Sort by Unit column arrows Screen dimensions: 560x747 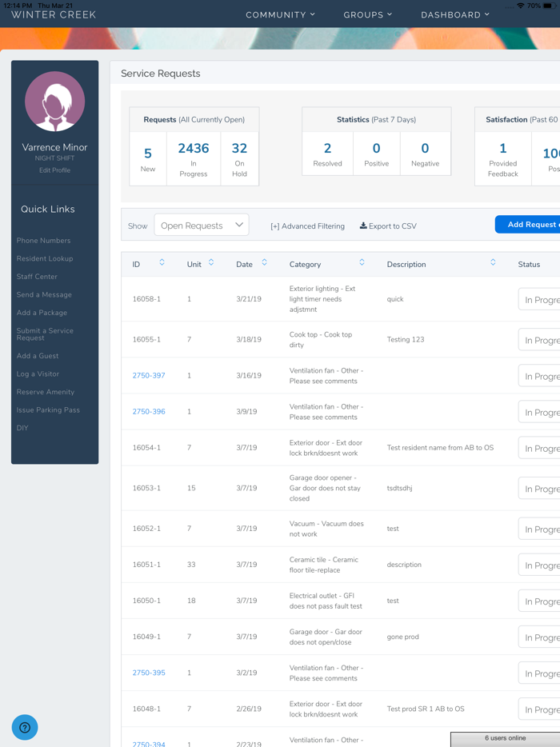tap(211, 263)
